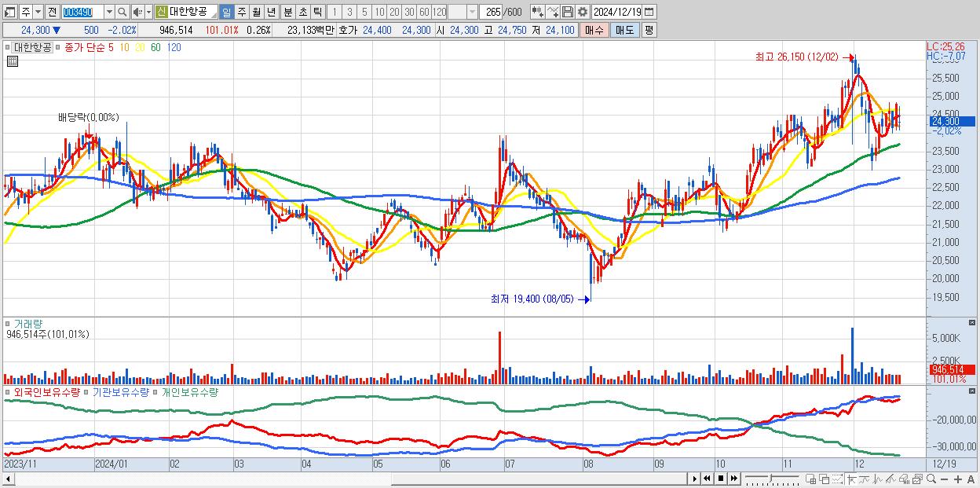Image resolution: width=980 pixels, height=488 pixels.
Task: Switch to 월 (monthly) period toggle
Action: coord(255,12)
